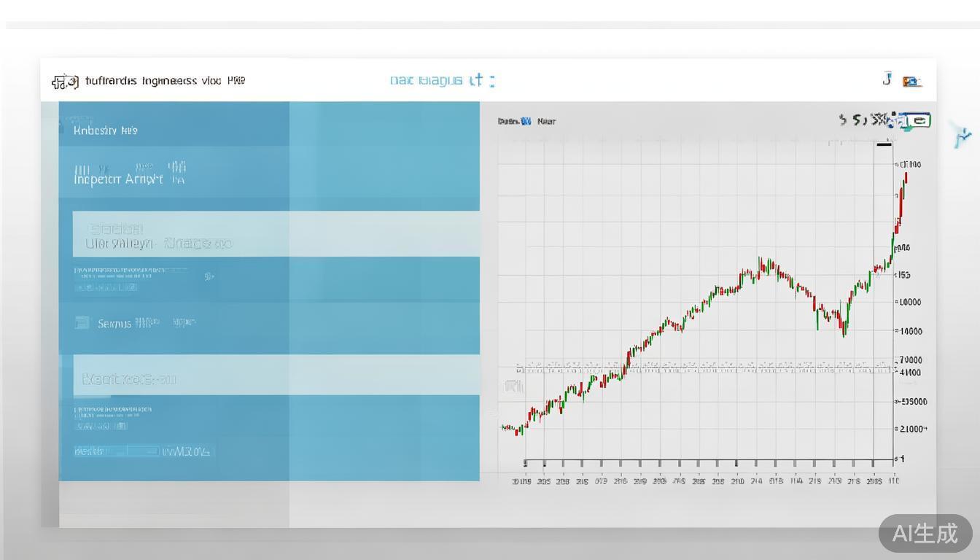Click the faint gray box at the chart's left edge
980x560 pixels.
pos(513,386)
